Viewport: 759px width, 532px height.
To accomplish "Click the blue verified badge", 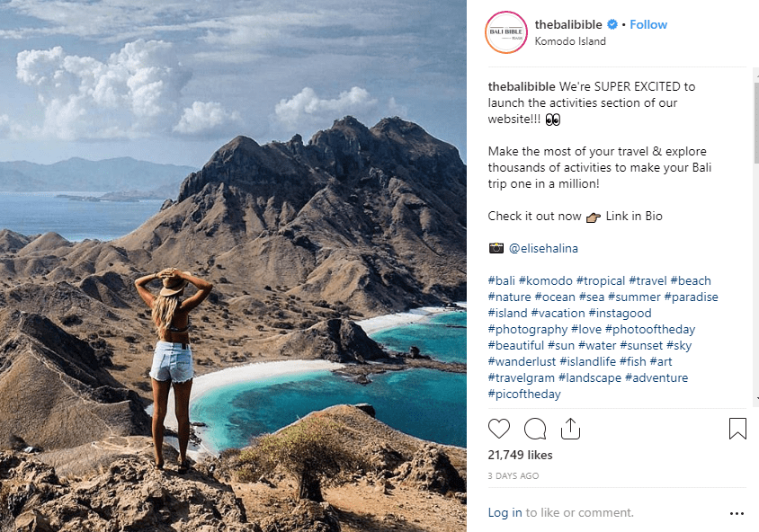I will [612, 24].
